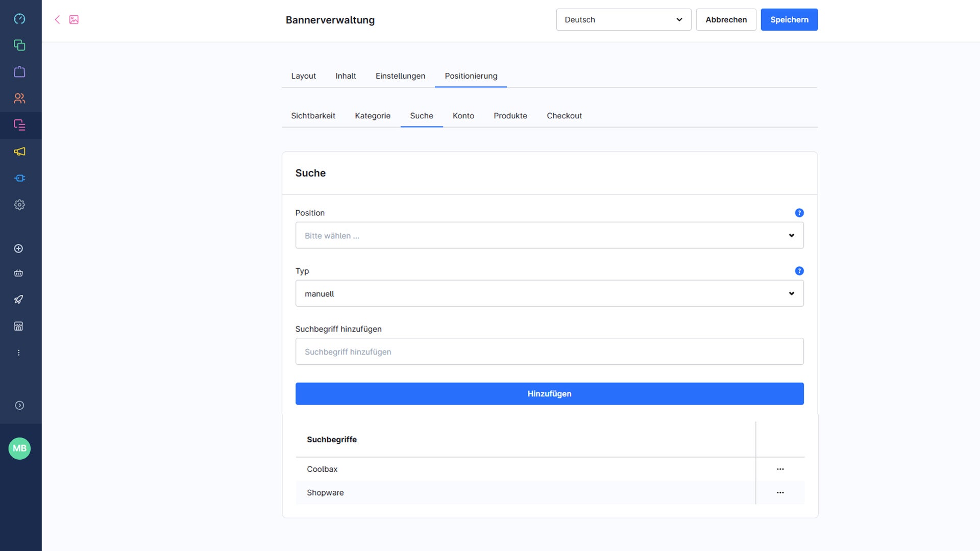Expand the Typ dropdown showing manuell

549,293
